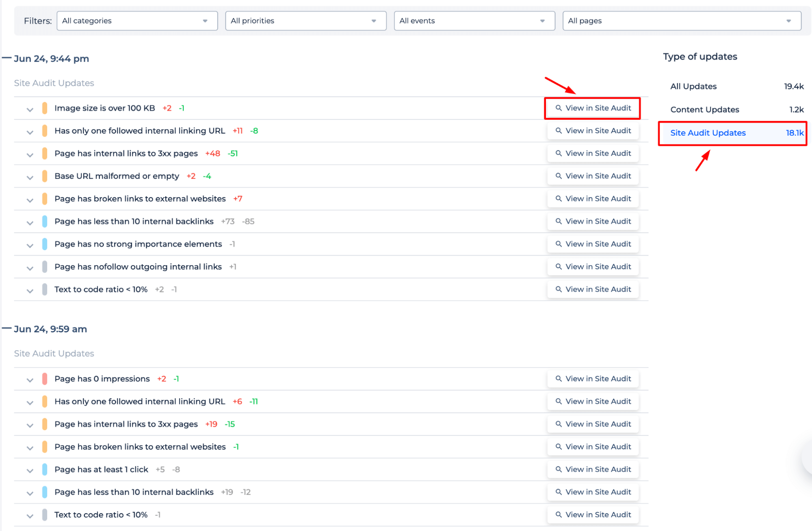View Base URL malformed or empty in Site Audit
Viewport: 812px width, 531px height.
pyautogui.click(x=593, y=176)
